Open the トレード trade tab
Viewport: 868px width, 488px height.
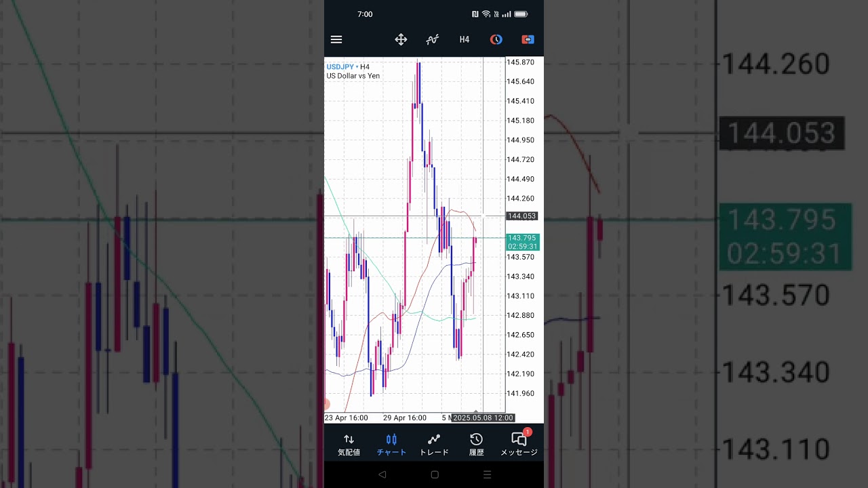[434, 445]
